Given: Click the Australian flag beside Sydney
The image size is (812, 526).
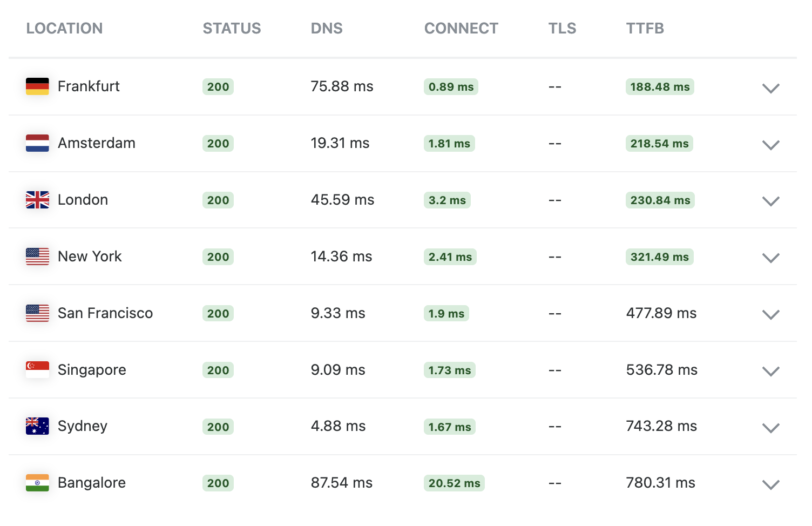Looking at the screenshot, I should 37,426.
